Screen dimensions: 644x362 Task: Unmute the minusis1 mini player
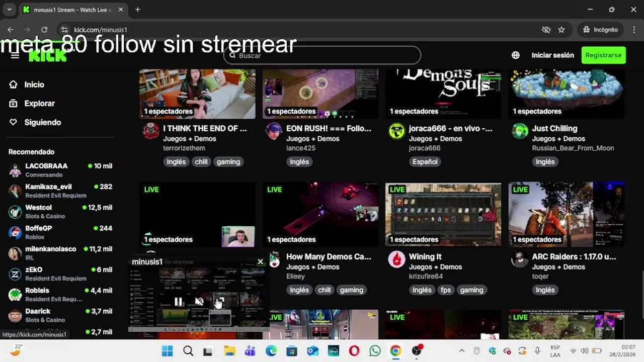point(199,302)
